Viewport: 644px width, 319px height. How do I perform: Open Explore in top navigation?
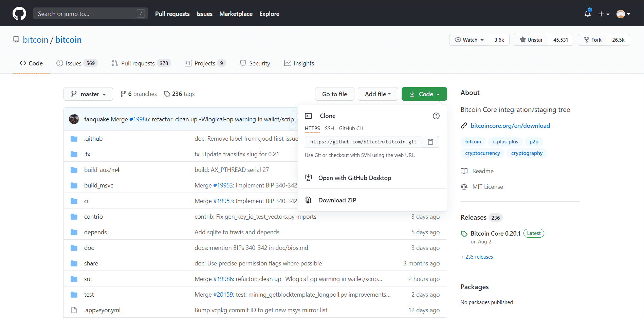pos(269,14)
